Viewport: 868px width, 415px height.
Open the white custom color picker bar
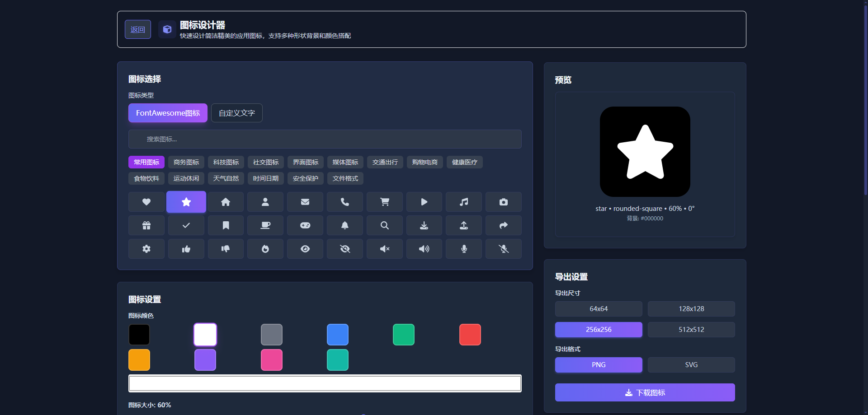[x=325, y=383]
